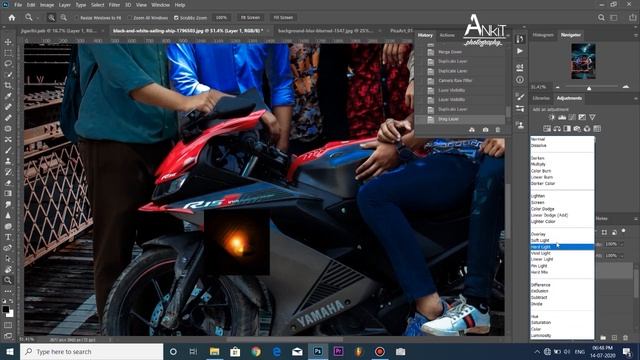The image size is (640, 360).
Task: Delete current state with History trash icon
Action: (498, 130)
